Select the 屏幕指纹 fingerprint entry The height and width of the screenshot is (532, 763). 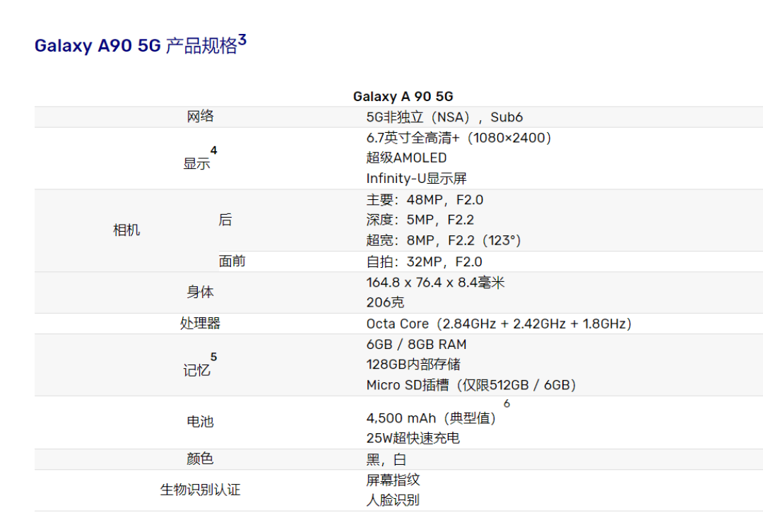[394, 480]
